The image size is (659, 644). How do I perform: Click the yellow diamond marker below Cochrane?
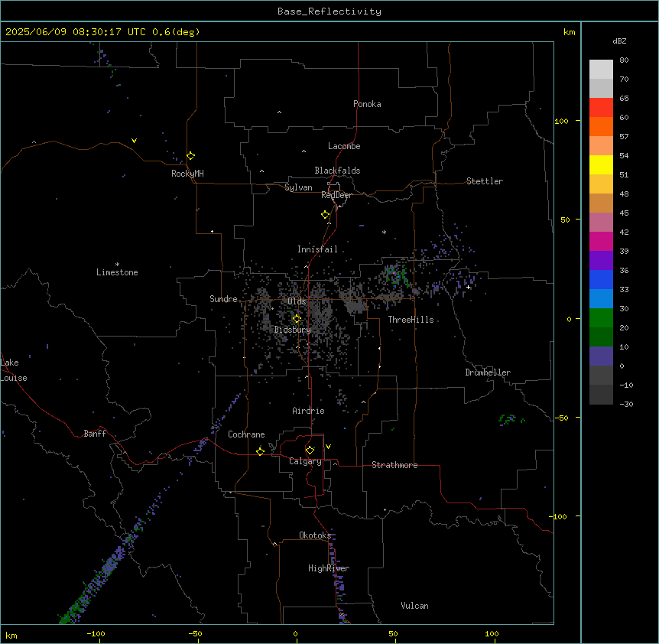point(260,451)
